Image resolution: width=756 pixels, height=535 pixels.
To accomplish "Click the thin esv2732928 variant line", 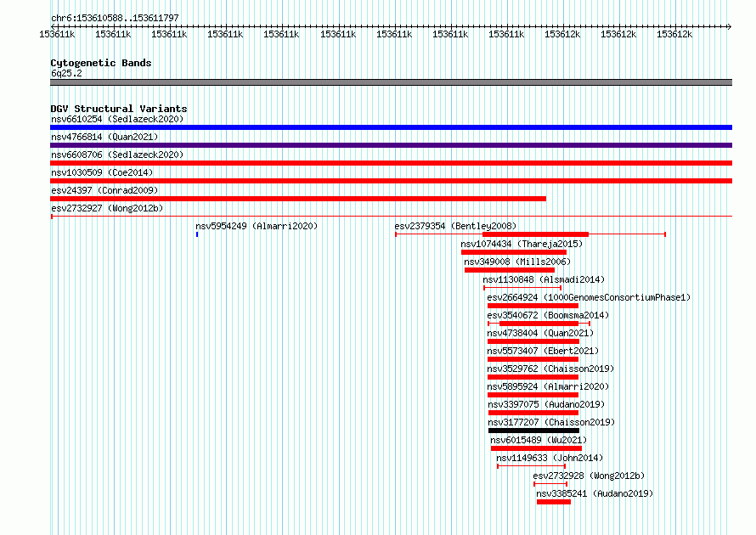I will tap(550, 484).
